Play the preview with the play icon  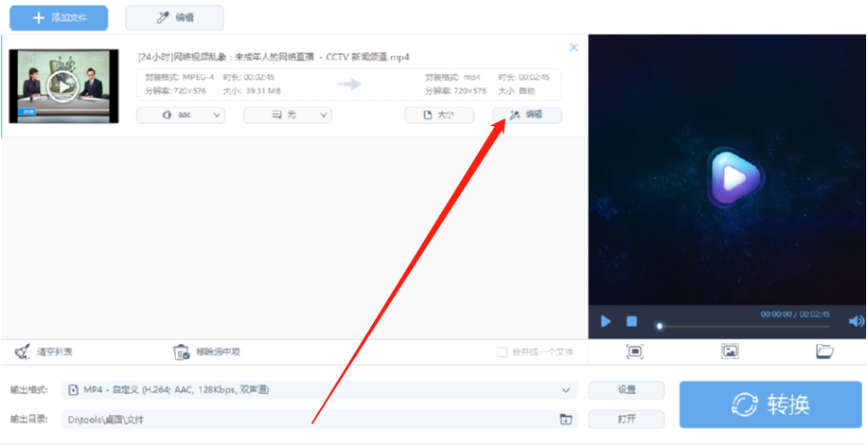(606, 321)
